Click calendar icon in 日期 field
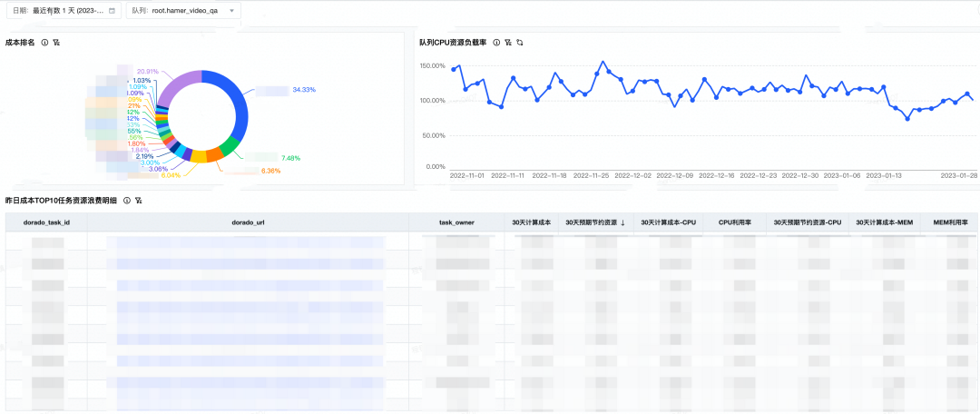Screen dimensions: 980x414 [x=112, y=11]
